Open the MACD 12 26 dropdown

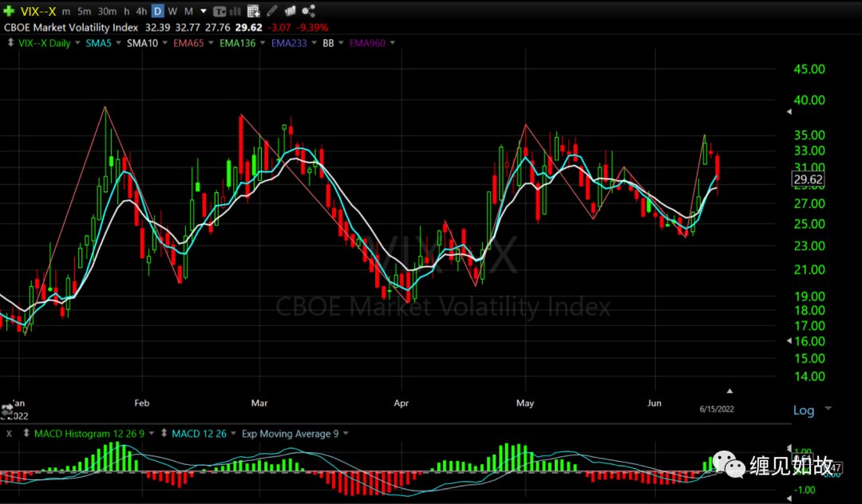233,433
